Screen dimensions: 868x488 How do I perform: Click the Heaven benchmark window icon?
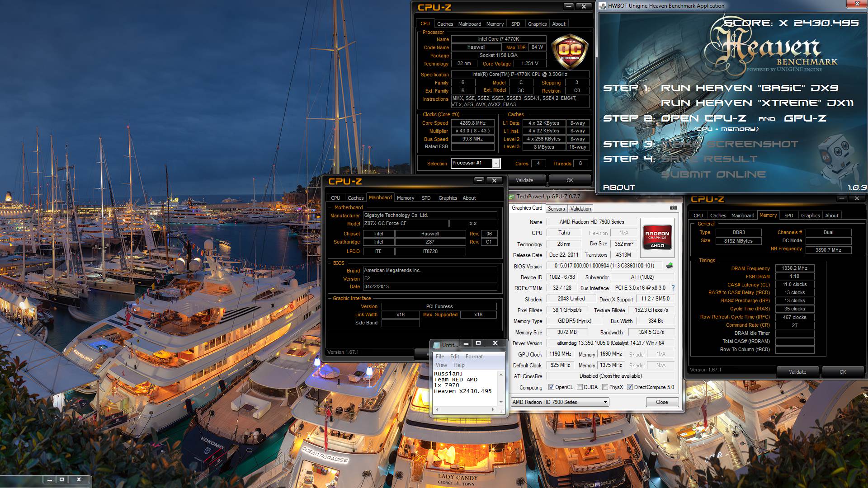pos(602,6)
